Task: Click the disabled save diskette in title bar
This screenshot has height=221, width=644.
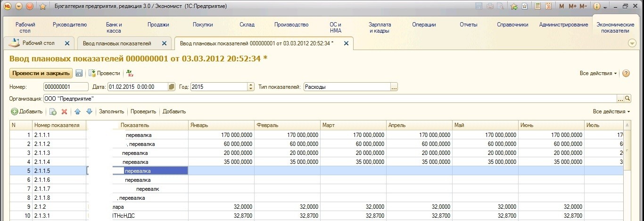Action: [479, 7]
